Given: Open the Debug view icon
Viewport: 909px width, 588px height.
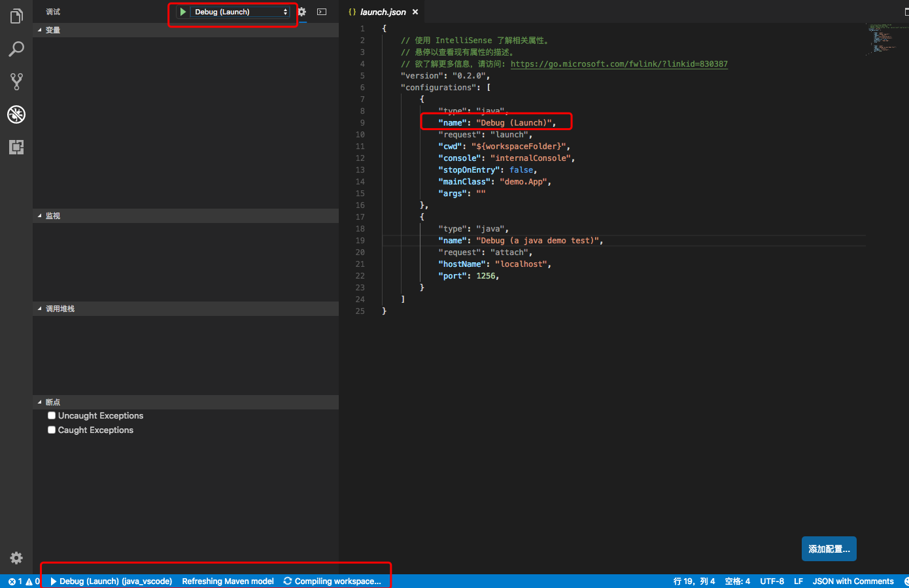Looking at the screenshot, I should point(16,114).
